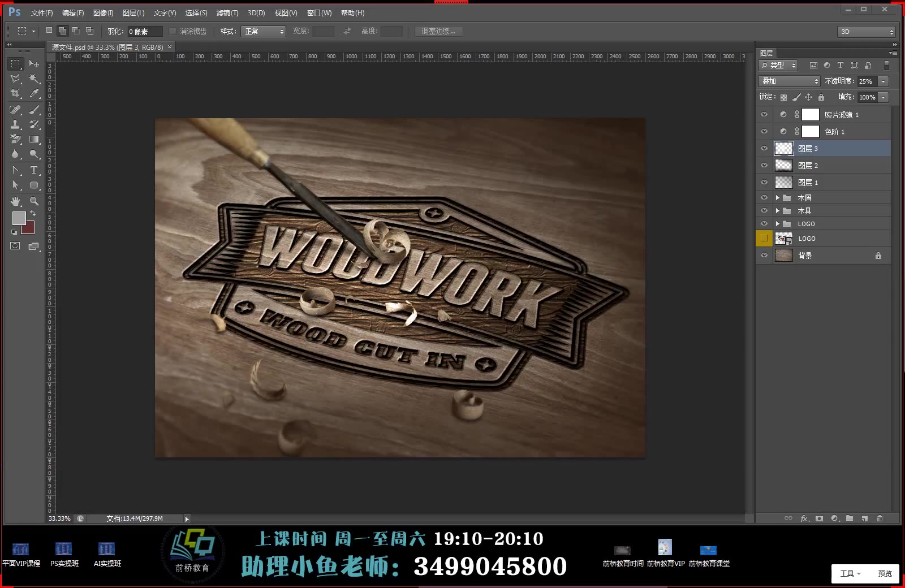Hide the 图层 2 layer

(x=764, y=165)
